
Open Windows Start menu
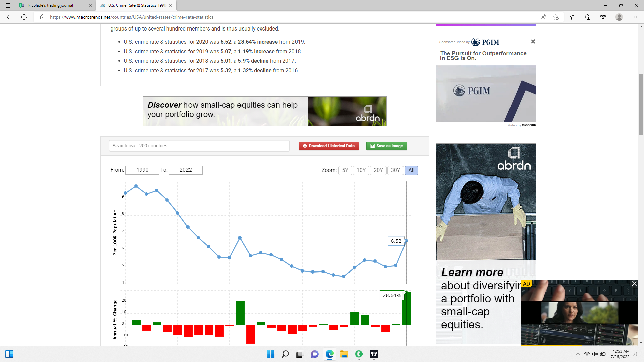pos(270,354)
